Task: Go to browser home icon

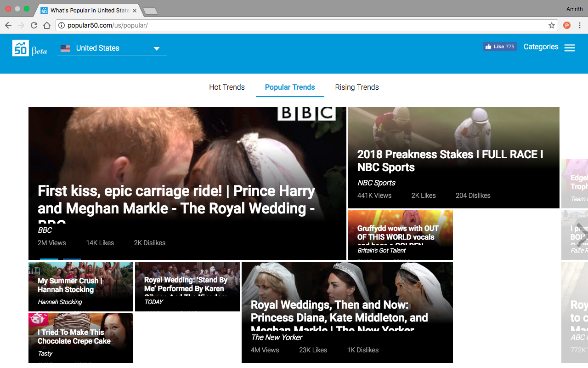Action: tap(47, 26)
